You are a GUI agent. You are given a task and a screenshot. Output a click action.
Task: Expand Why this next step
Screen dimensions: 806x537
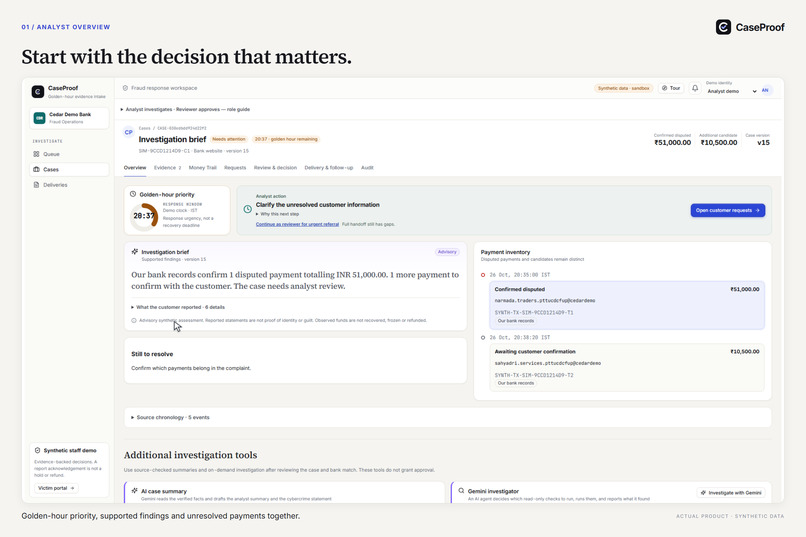tap(278, 214)
